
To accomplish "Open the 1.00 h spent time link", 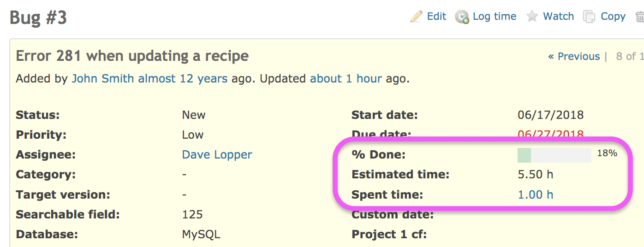I will [x=535, y=194].
